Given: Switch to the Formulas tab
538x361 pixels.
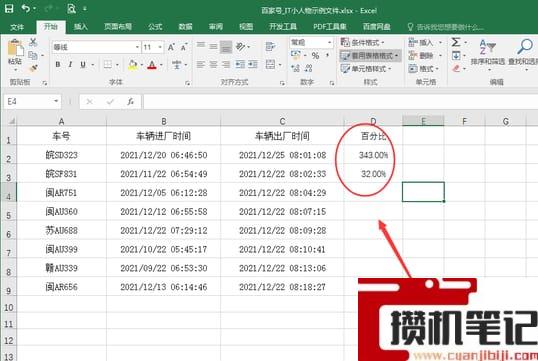Looking at the screenshot, I should (x=155, y=26).
